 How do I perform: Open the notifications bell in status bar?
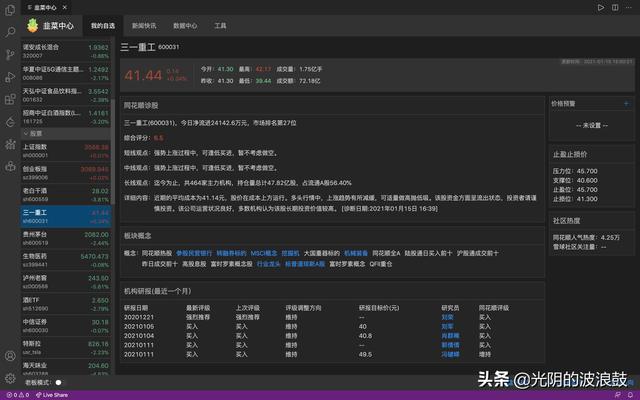coord(630,395)
